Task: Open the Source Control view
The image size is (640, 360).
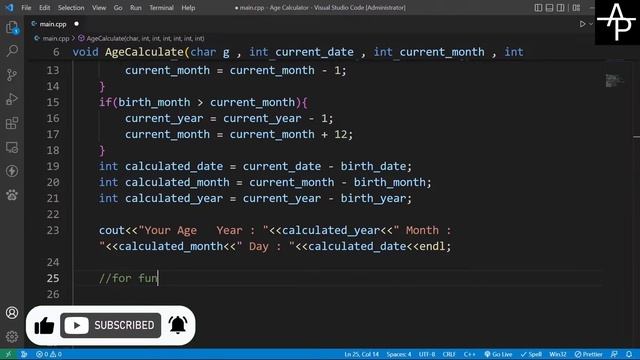Action: pos(12,75)
